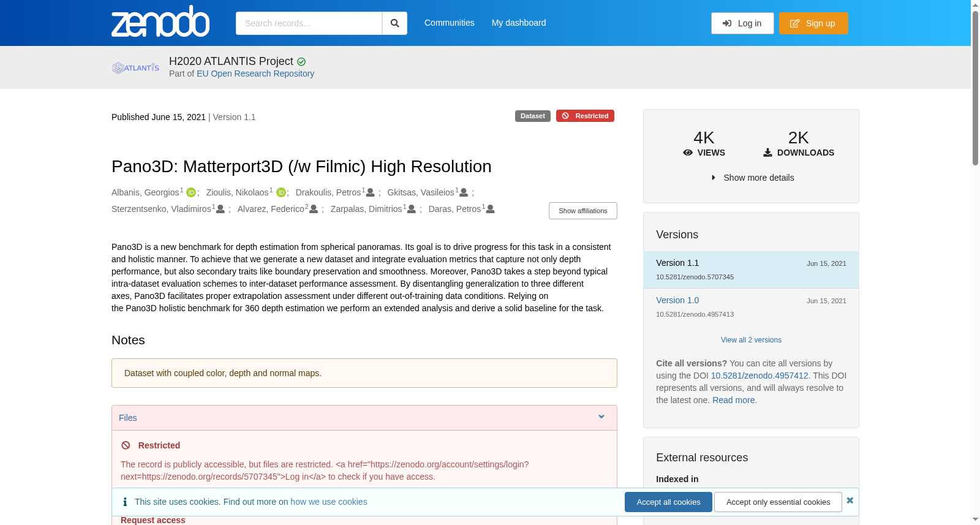This screenshot has height=525, width=980.
Task: Click the restricted icon in Files section
Action: [x=126, y=445]
